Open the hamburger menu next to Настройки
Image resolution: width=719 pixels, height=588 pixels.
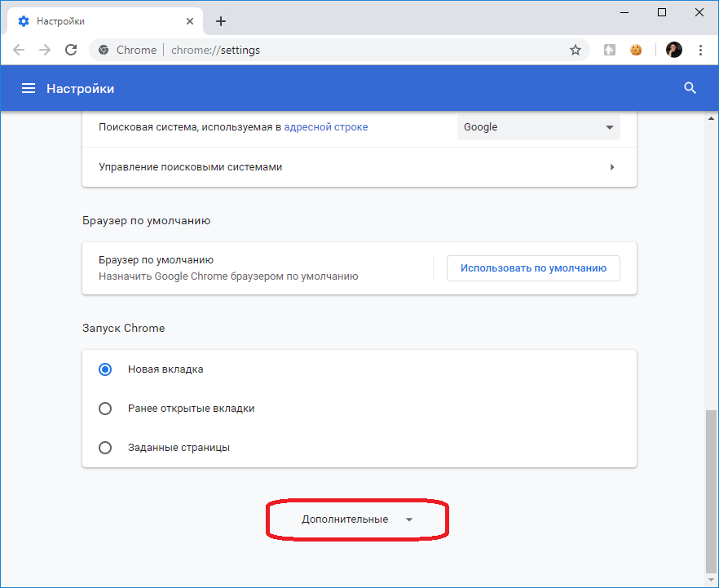click(x=29, y=88)
